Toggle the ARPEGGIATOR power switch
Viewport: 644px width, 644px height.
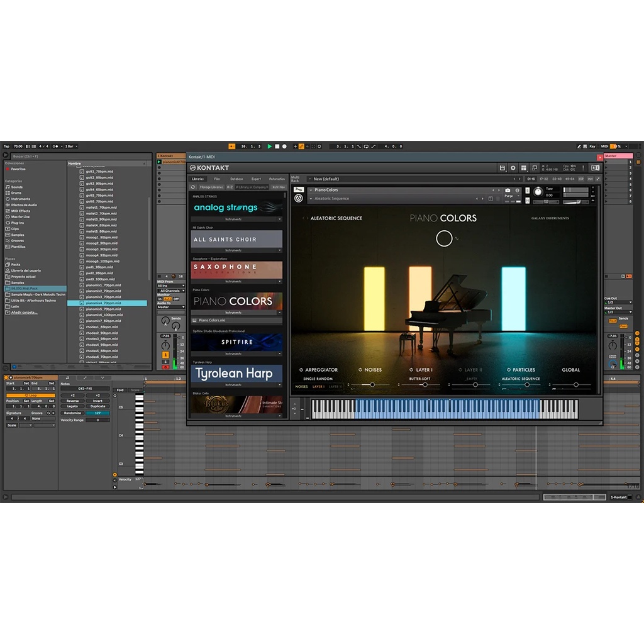(x=301, y=370)
